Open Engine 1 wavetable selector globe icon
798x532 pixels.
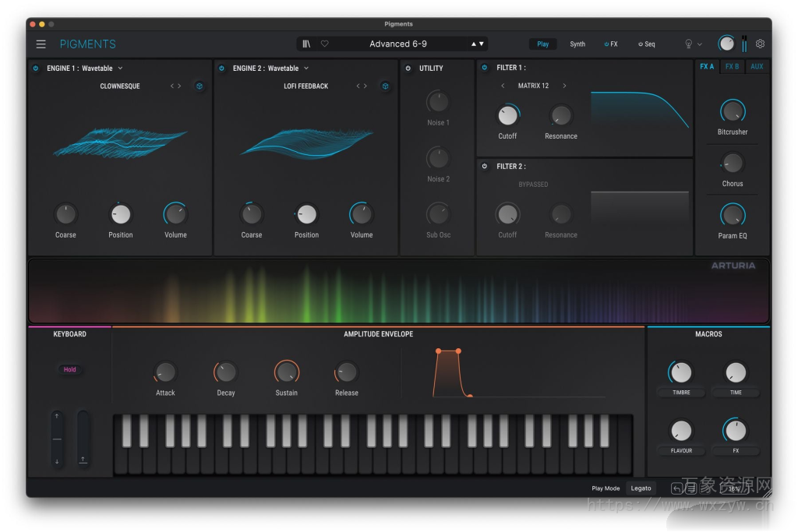pyautogui.click(x=199, y=86)
